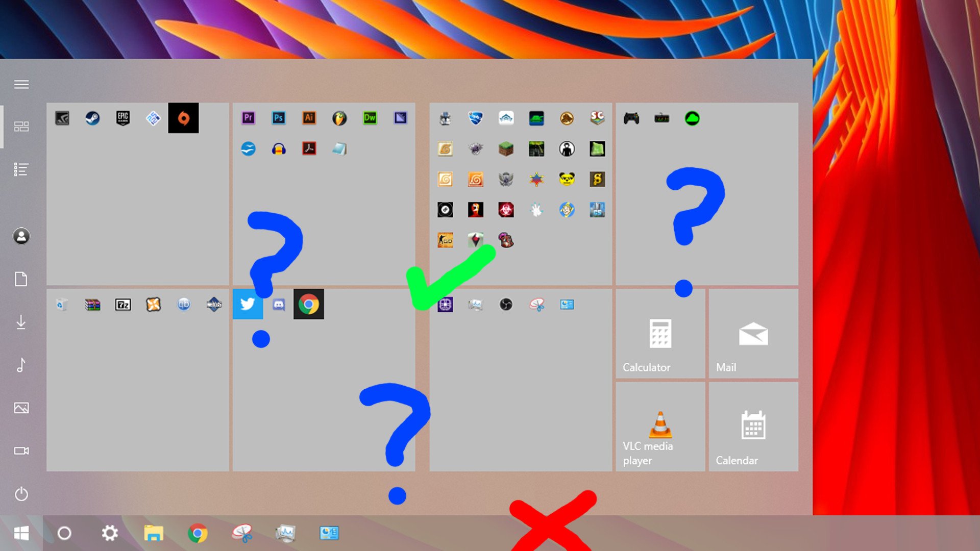Image resolution: width=980 pixels, height=551 pixels.
Task: Launch Chrome from the taskbar
Action: click(198, 534)
